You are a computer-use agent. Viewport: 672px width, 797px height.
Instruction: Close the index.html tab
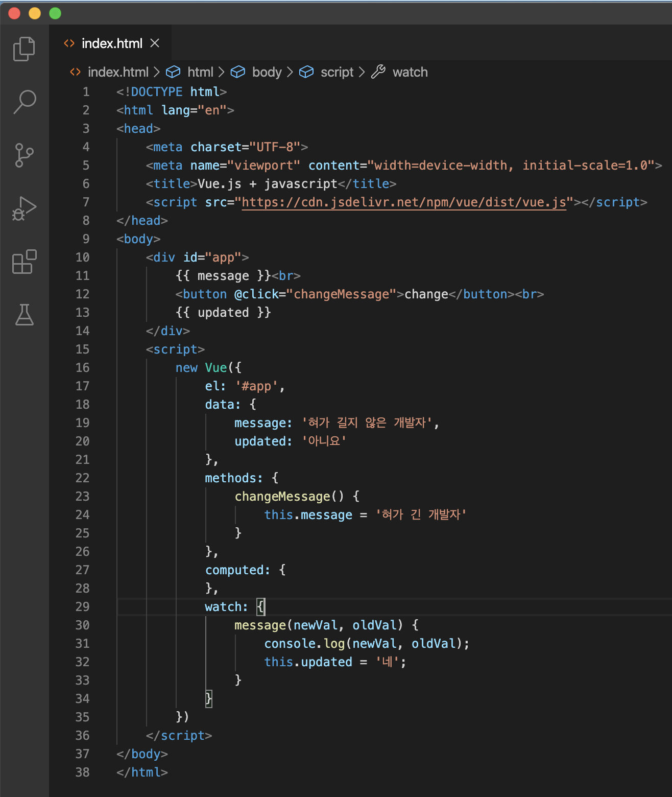155,43
